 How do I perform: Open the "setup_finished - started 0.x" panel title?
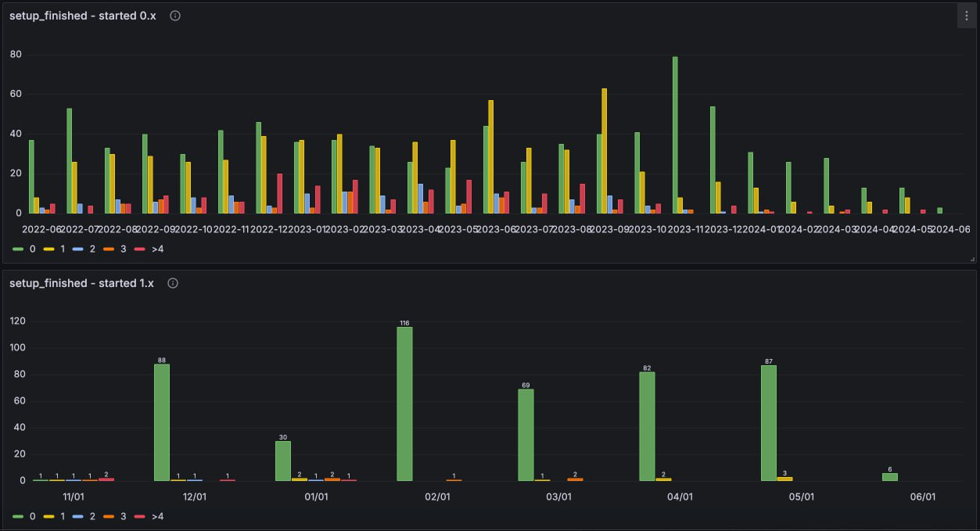coord(82,16)
